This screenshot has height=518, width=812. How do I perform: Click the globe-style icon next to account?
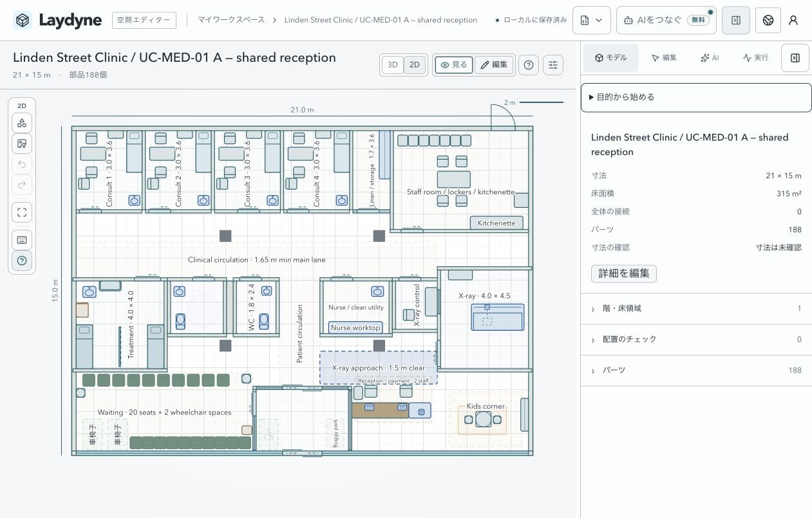768,21
